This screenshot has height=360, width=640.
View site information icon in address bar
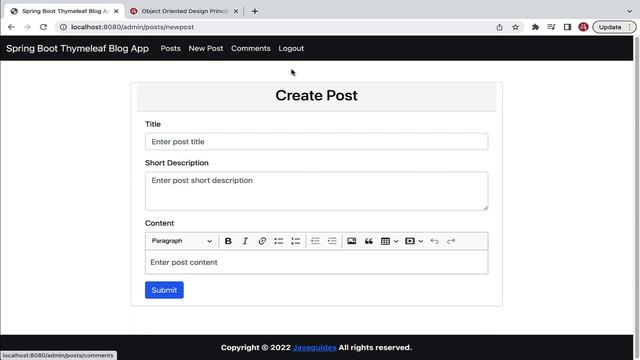coord(63,27)
